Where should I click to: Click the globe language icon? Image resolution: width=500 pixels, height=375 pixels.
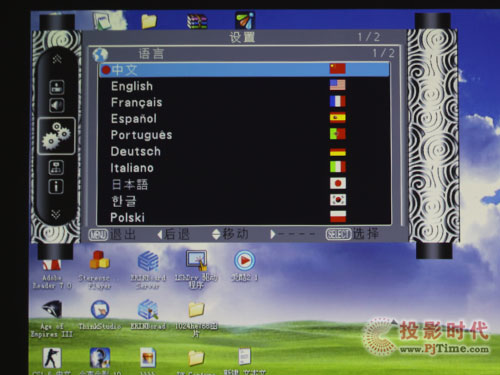click(x=100, y=55)
